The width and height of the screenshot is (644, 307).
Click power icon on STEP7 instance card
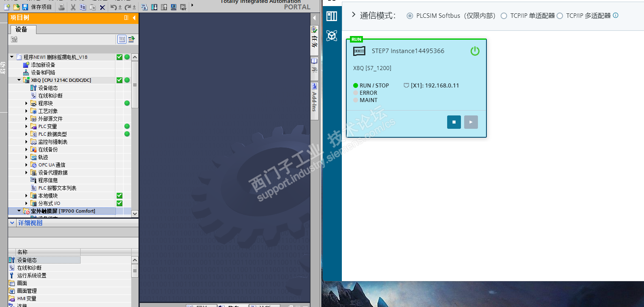coord(475,51)
